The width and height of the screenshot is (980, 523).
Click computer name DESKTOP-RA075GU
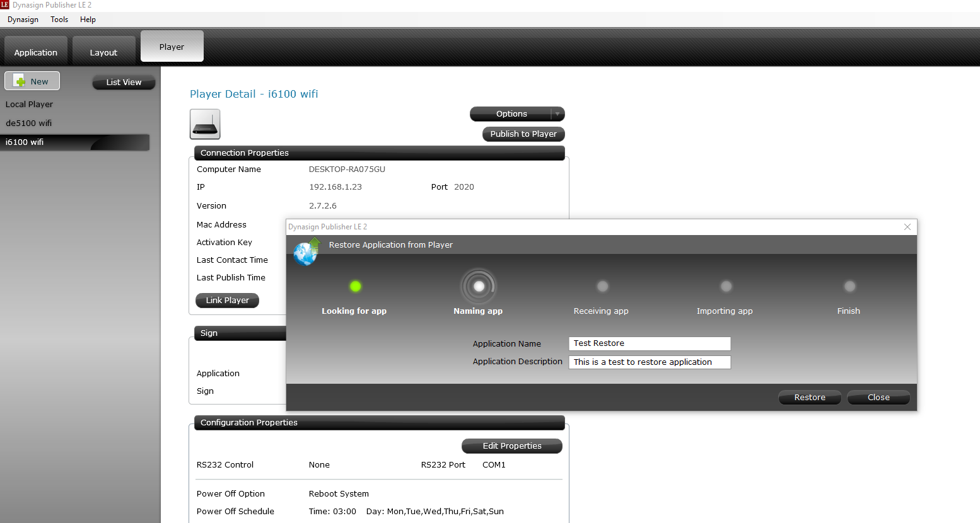347,170
